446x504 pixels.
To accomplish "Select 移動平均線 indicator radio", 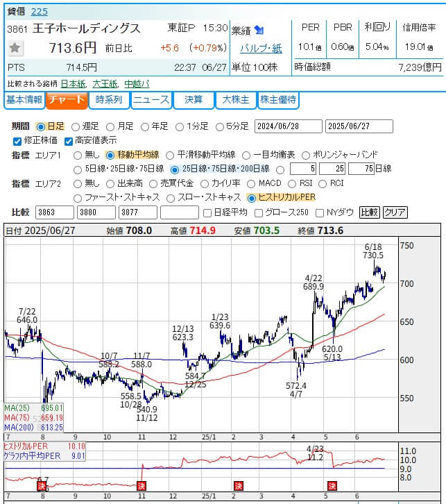I will click(110, 156).
